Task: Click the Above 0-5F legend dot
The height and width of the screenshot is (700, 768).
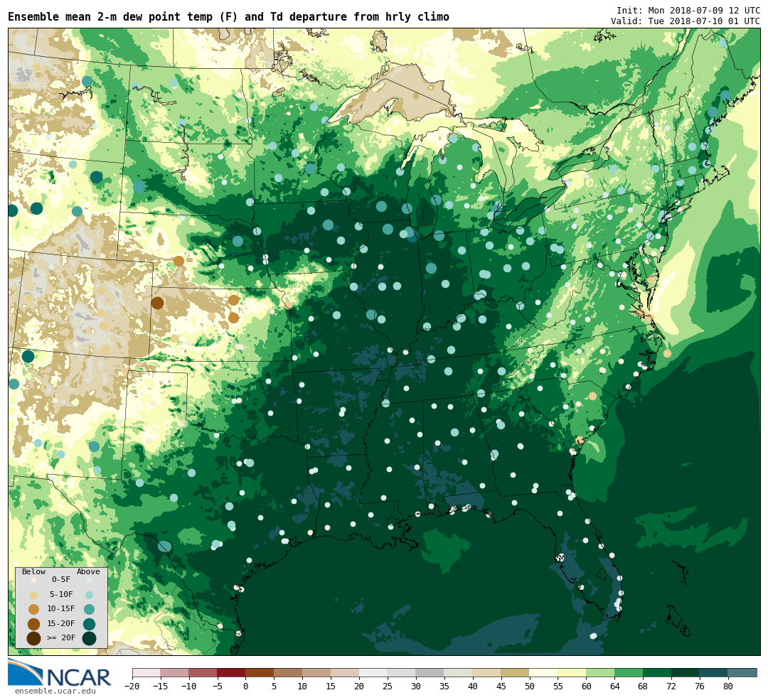Action: tap(89, 580)
